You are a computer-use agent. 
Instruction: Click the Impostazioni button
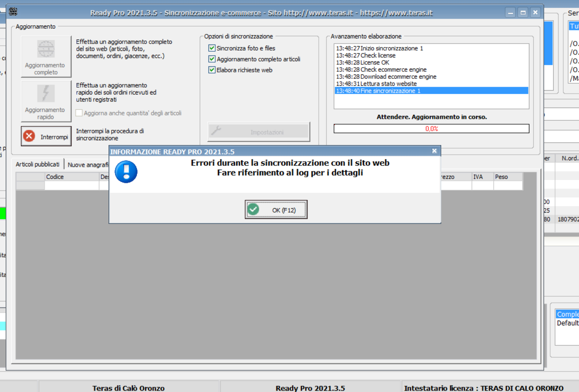coord(259,132)
